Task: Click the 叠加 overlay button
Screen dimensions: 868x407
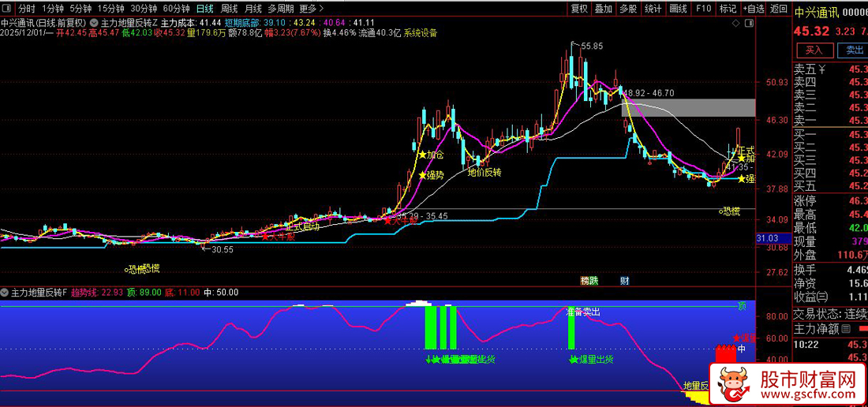Action: (604, 9)
